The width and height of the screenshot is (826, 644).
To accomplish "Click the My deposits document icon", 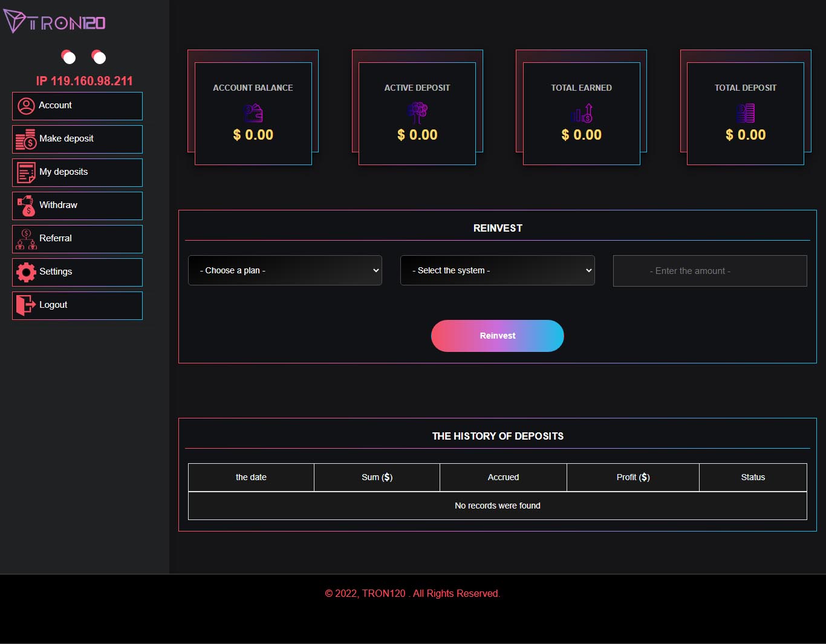I will [x=26, y=173].
